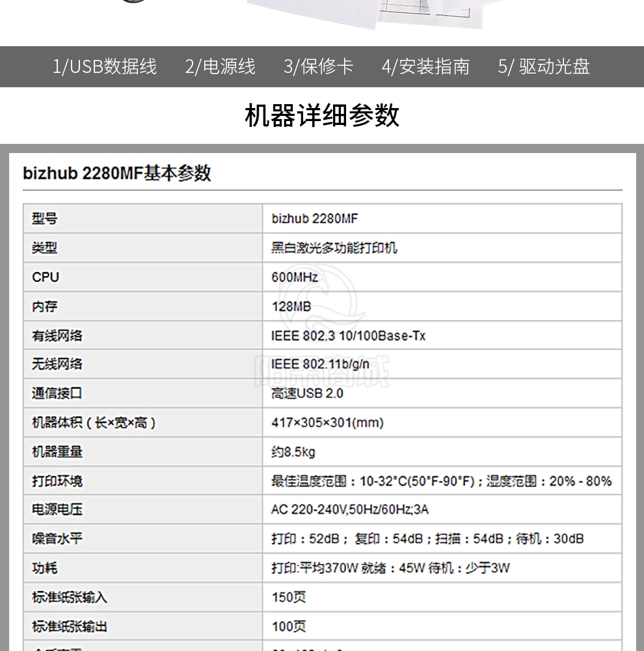Click the '1/USB数据线' label in gray banner
This screenshot has width=644, height=651.
pyautogui.click(x=105, y=66)
